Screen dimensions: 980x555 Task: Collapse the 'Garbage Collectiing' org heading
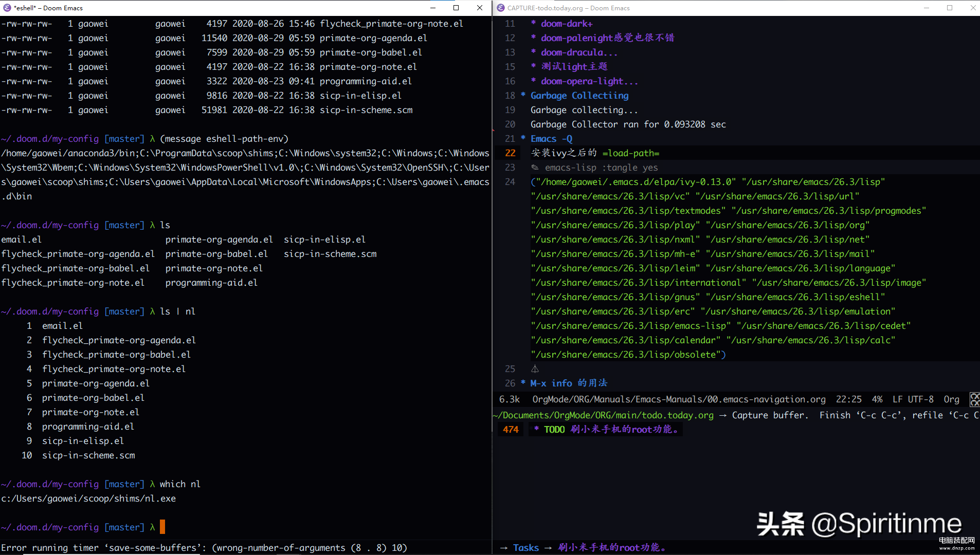pos(579,96)
